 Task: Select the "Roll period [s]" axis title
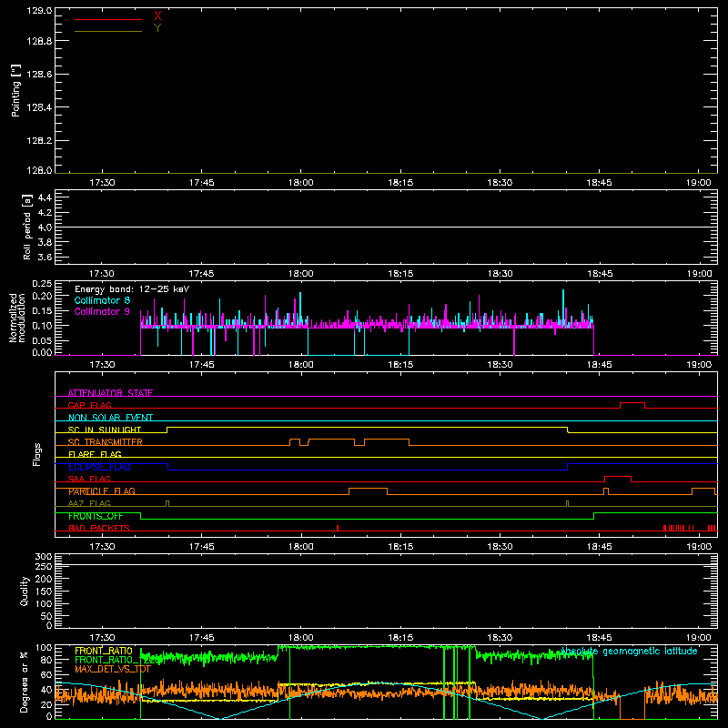click(x=27, y=227)
